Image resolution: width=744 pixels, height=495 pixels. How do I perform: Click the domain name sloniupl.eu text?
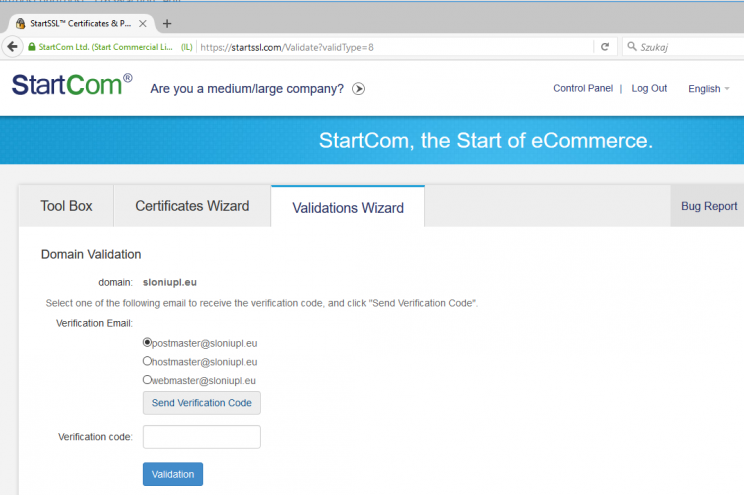(x=170, y=282)
